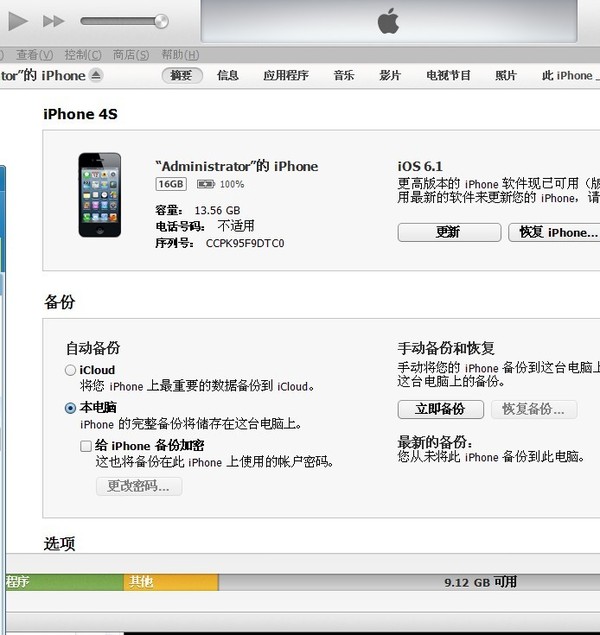Select the 本电脑 backup radio button

(x=70, y=408)
